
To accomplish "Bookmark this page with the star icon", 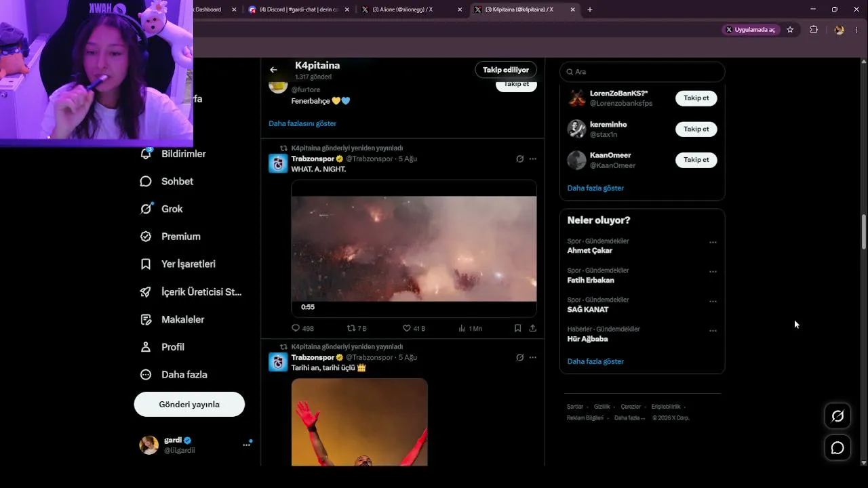I will (x=790, y=30).
